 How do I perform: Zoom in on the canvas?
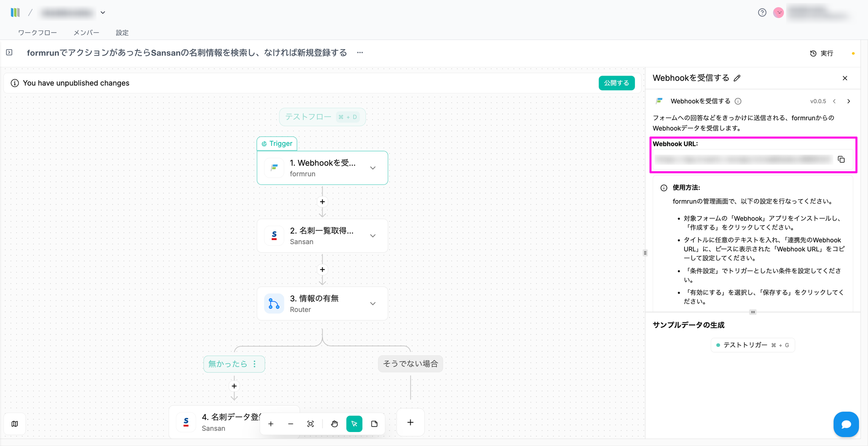click(x=271, y=424)
